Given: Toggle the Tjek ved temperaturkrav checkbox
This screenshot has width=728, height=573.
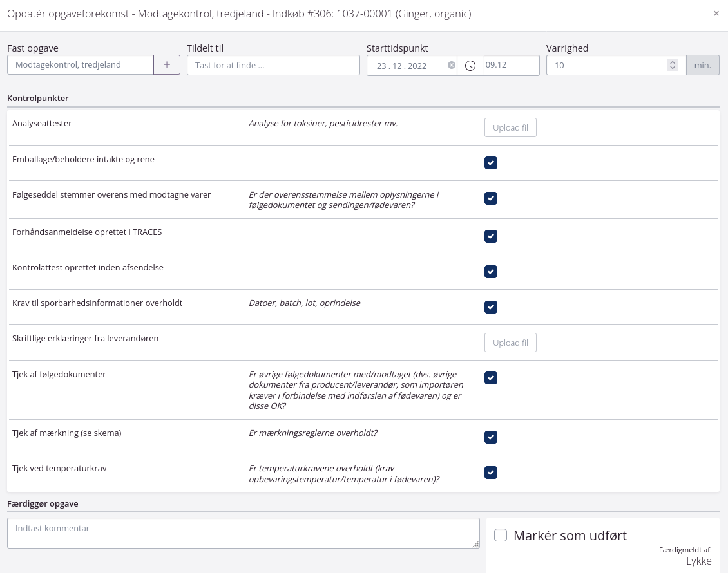Looking at the screenshot, I should coord(491,473).
